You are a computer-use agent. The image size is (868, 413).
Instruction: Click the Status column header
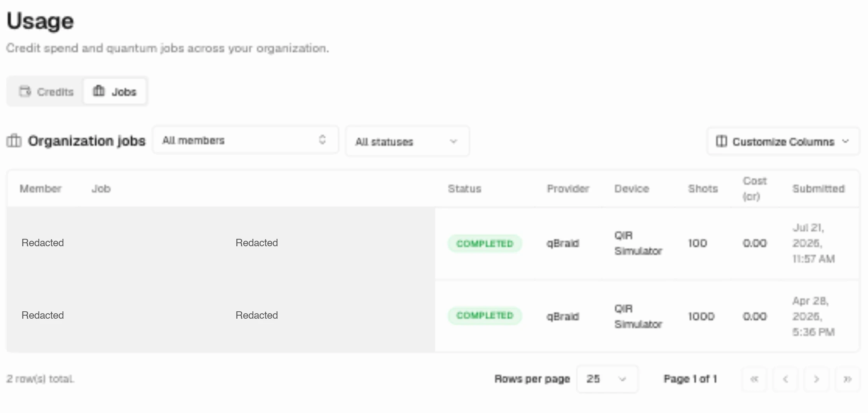pos(464,189)
